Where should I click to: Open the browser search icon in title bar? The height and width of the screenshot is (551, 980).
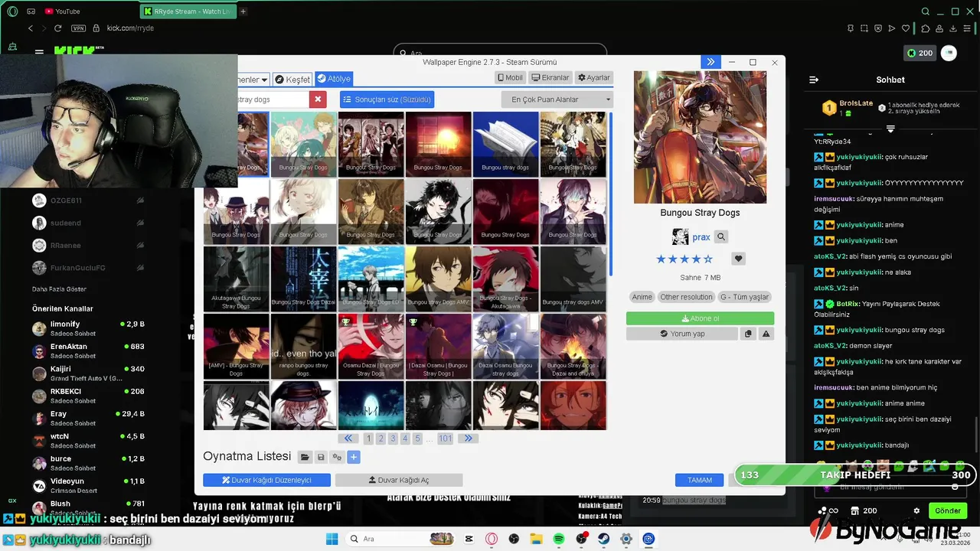coord(925,11)
